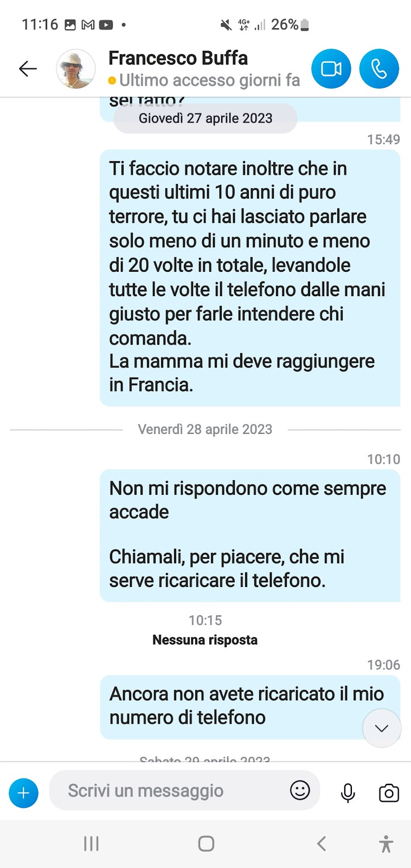Tap the Android recent apps button
The image size is (411, 868).
click(x=91, y=844)
